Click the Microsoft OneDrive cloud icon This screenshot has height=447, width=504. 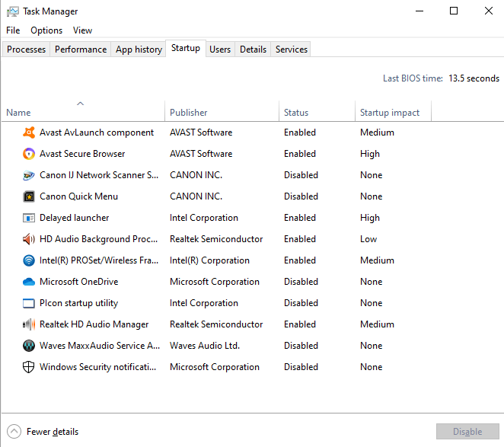pos(29,282)
